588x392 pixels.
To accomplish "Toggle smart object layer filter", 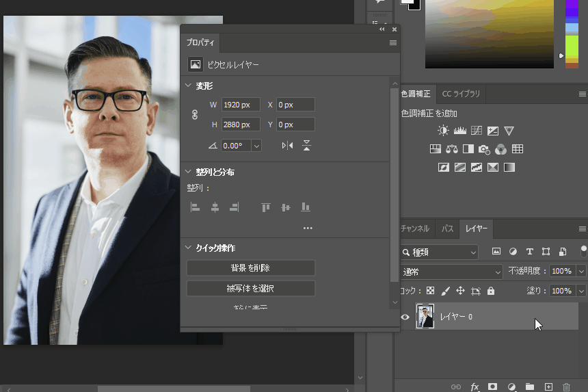I will tap(563, 251).
